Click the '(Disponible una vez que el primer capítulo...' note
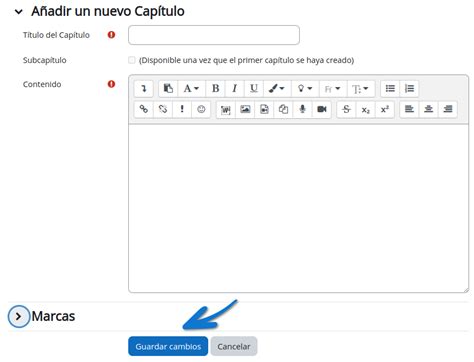 tap(246, 60)
